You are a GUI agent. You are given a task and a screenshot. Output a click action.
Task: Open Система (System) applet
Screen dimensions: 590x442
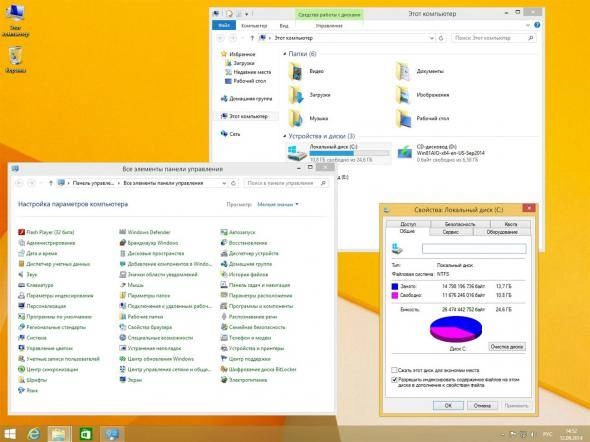pos(32,337)
